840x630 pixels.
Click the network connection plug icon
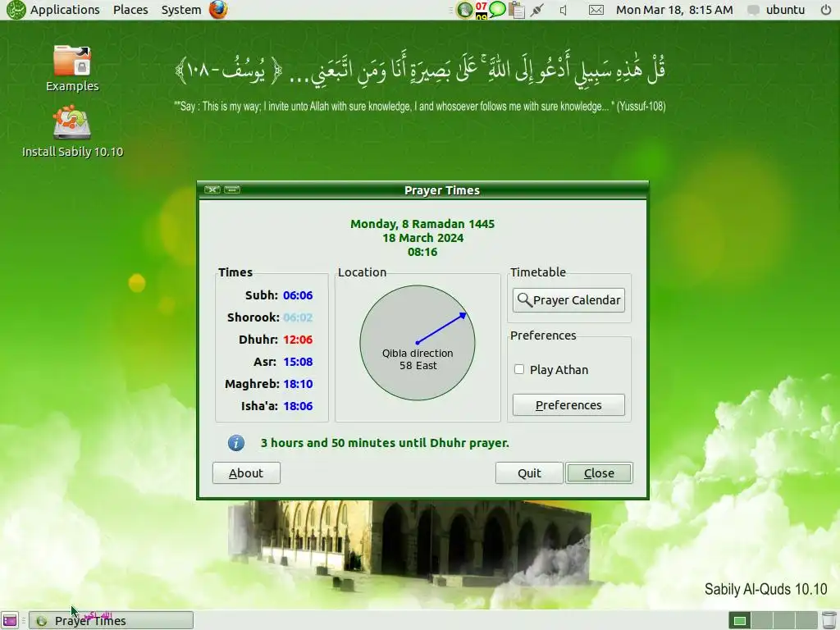click(536, 10)
